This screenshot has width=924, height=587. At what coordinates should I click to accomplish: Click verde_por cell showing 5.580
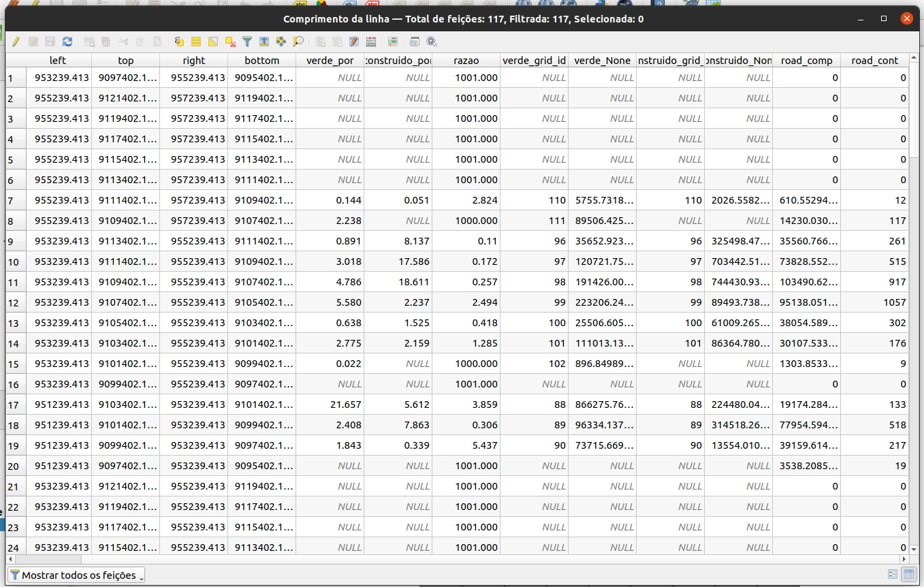(x=330, y=302)
